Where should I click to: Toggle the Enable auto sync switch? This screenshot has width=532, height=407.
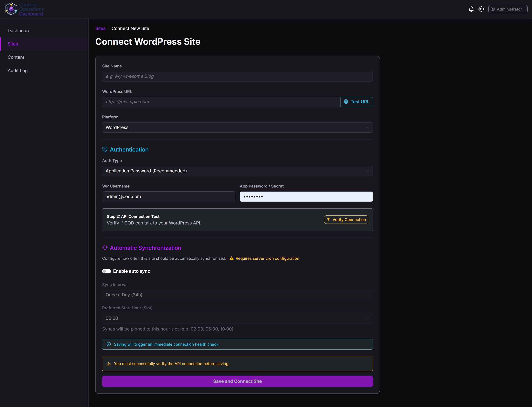click(x=107, y=271)
